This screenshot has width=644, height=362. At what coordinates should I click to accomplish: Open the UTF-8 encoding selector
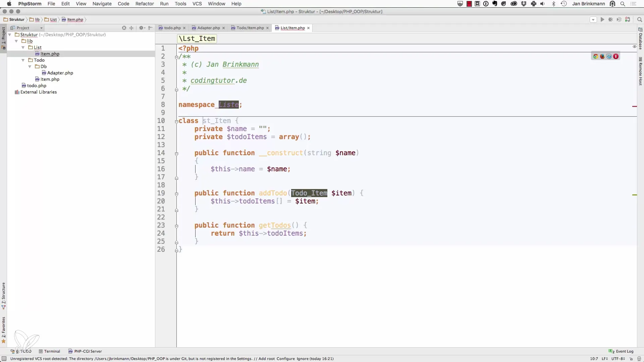click(618, 359)
